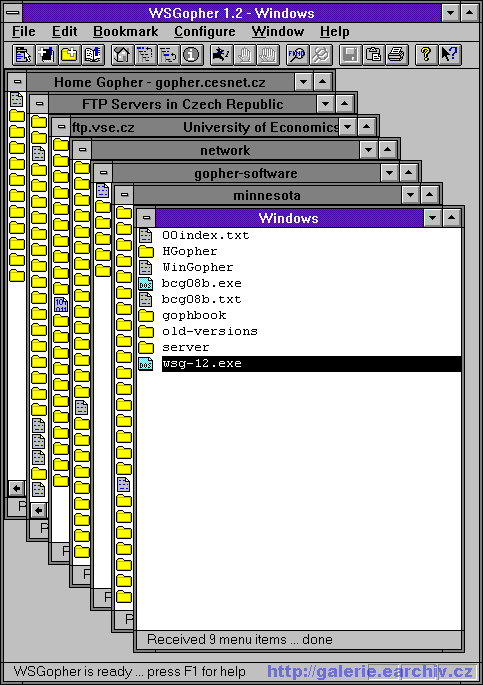The image size is (483, 685).
Task: Open the Configure menu
Action: pos(205,31)
